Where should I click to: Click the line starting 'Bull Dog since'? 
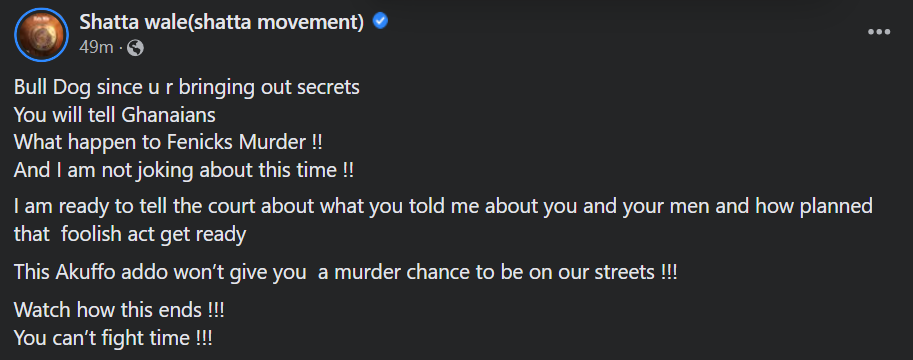(187, 87)
